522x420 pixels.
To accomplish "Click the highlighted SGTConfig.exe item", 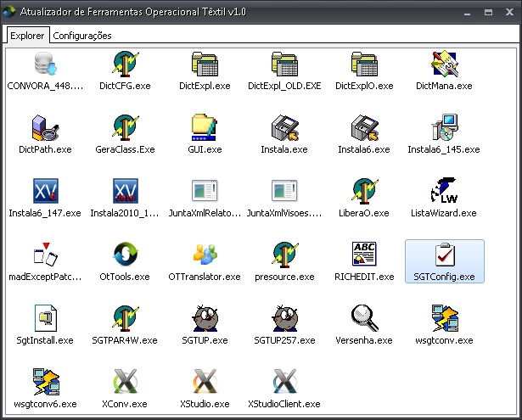I will (444, 260).
